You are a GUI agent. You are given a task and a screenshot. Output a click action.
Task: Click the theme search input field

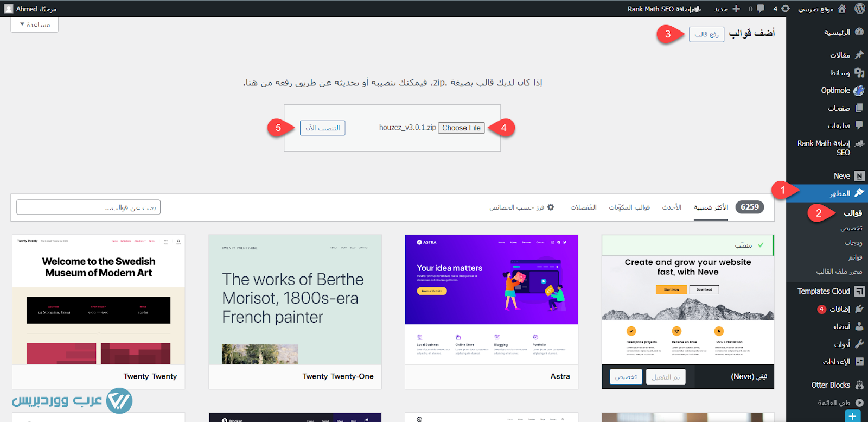point(88,207)
